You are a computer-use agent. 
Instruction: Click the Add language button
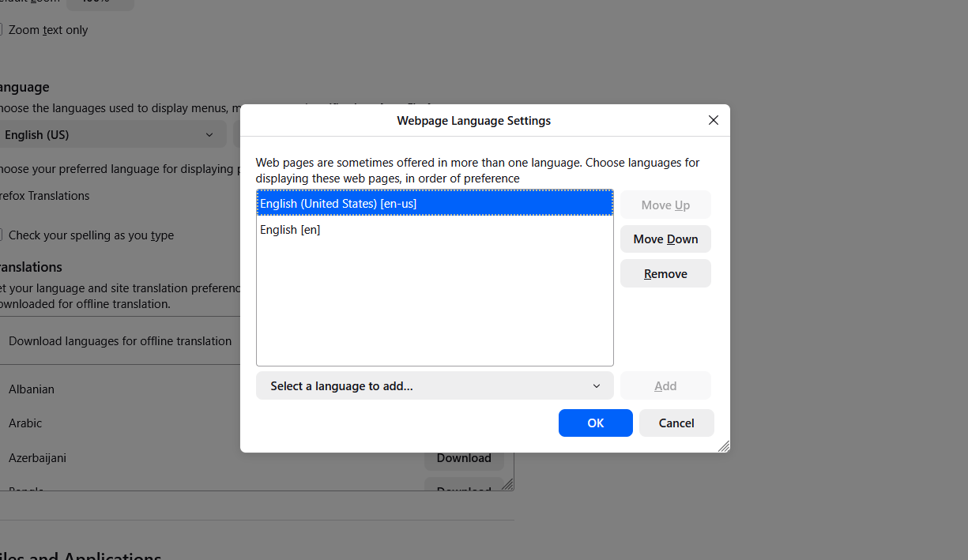[665, 385]
